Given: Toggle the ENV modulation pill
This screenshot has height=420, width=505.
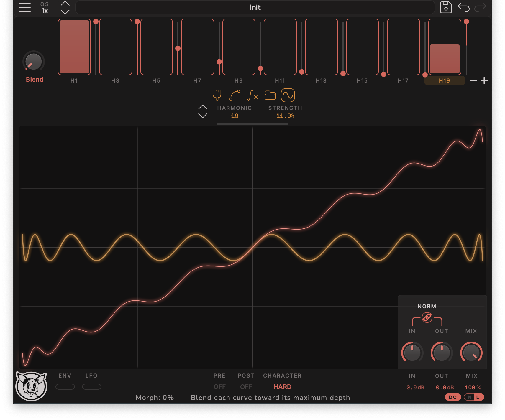Looking at the screenshot, I should click(x=65, y=386).
